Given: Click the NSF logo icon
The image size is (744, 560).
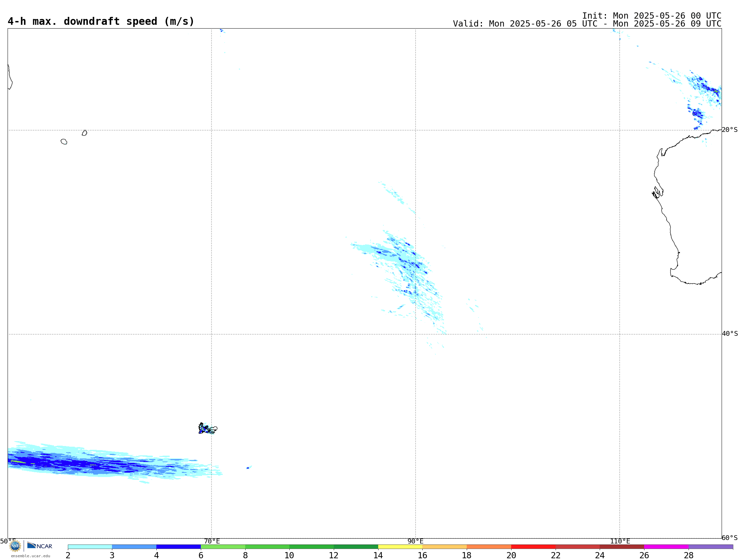Looking at the screenshot, I should click(x=15, y=546).
